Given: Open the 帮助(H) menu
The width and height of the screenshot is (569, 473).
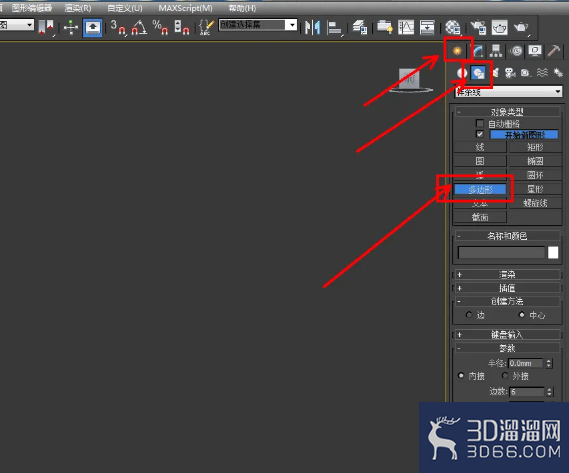Looking at the screenshot, I should 242,8.
